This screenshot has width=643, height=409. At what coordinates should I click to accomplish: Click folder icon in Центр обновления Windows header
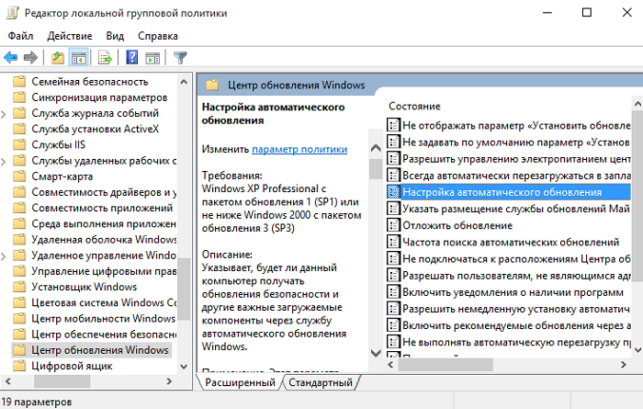(212, 85)
